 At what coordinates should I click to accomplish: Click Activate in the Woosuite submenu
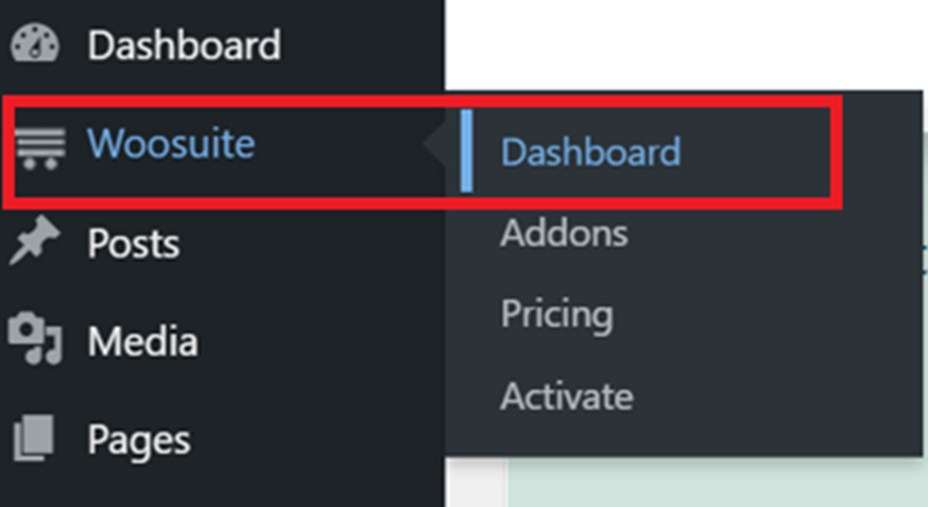click(x=567, y=396)
